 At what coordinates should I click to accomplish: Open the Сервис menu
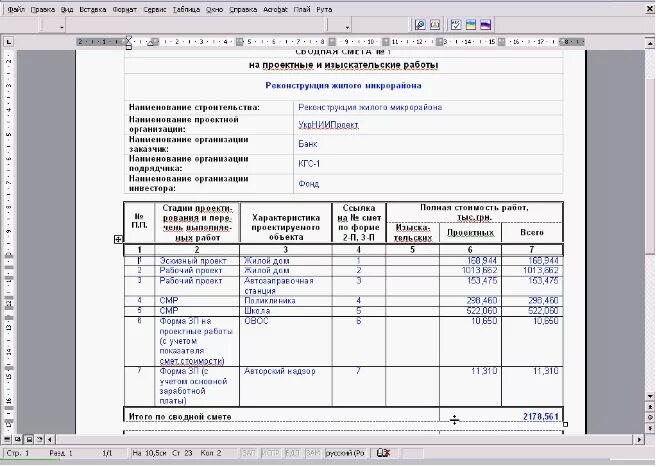155,9
